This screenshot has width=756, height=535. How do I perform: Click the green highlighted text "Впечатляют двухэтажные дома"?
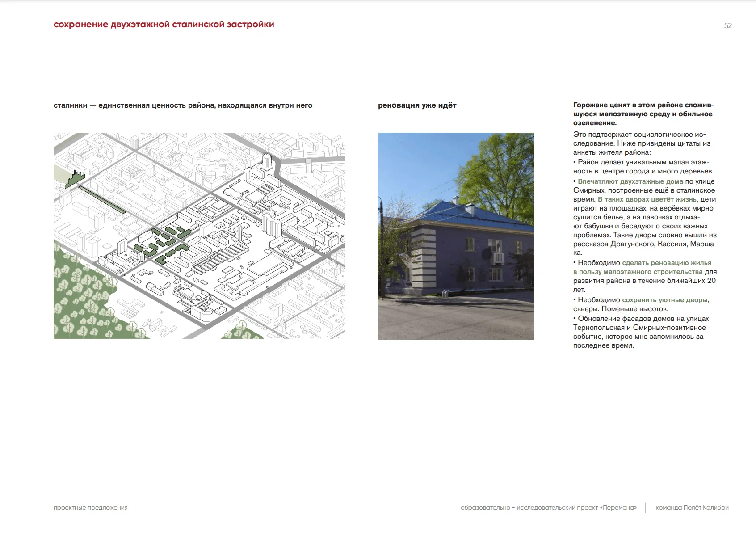[630, 181]
